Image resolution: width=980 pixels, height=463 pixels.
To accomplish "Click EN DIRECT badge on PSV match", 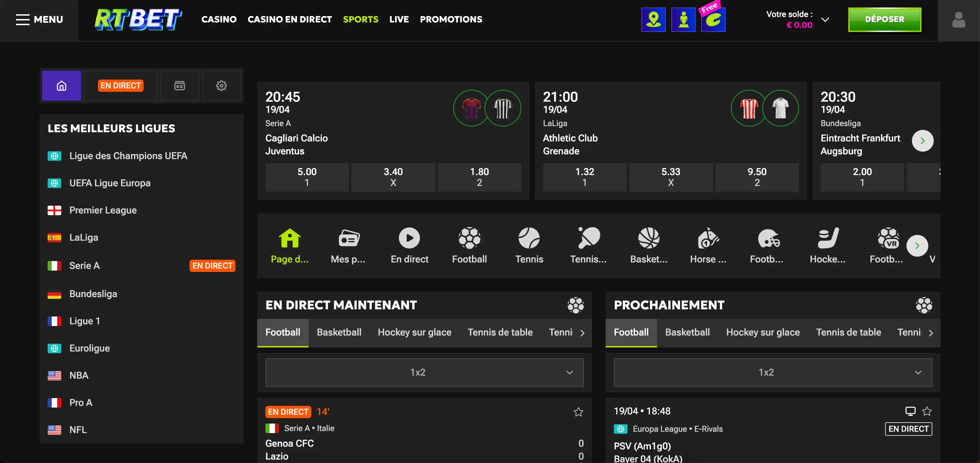I will (909, 429).
